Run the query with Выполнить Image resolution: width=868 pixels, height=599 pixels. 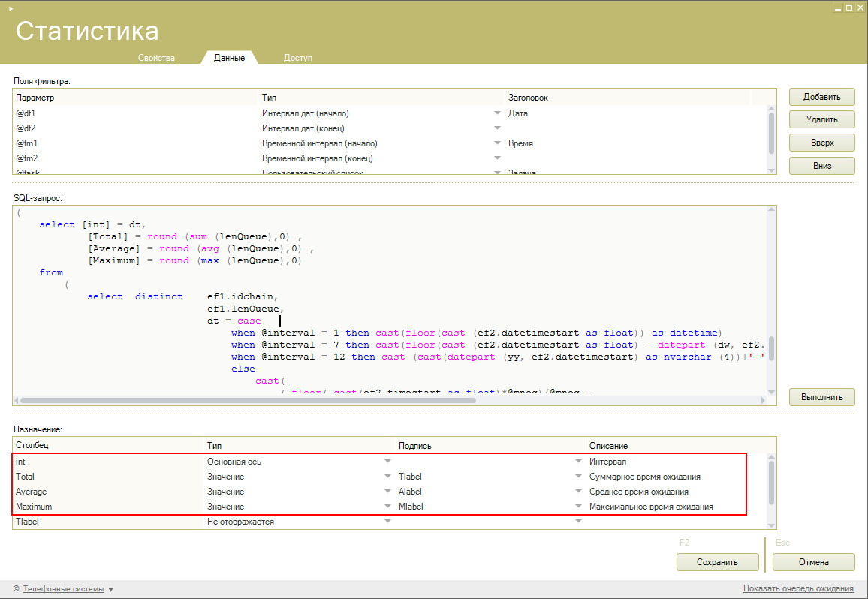[821, 396]
